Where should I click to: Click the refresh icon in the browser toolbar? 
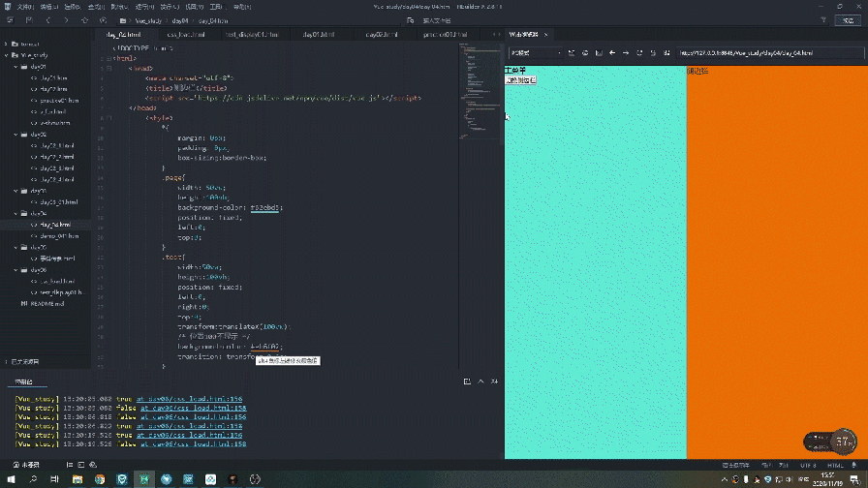click(x=639, y=53)
